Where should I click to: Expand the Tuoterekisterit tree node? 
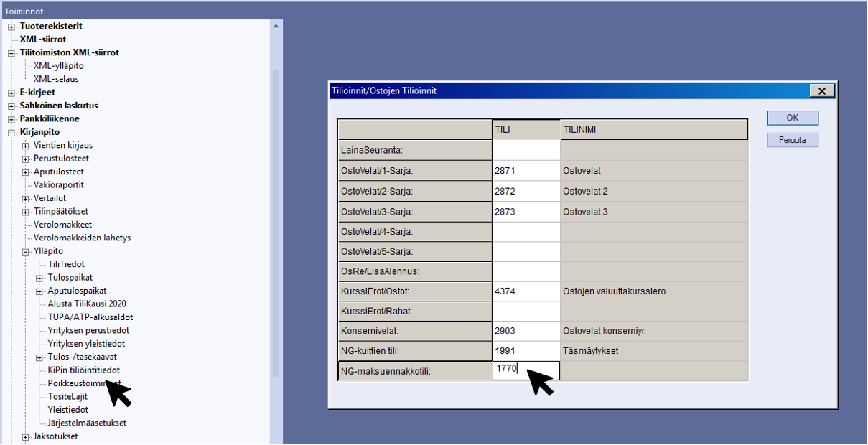coord(11,27)
